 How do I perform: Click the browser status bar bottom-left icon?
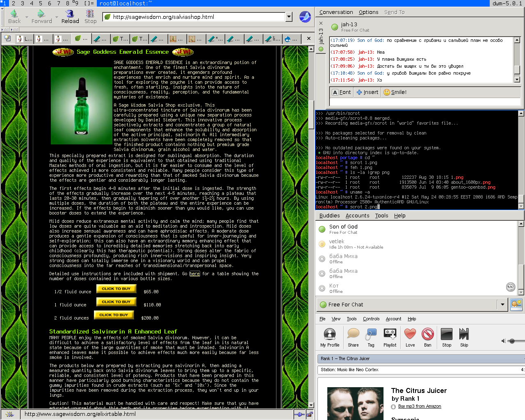[10, 414]
